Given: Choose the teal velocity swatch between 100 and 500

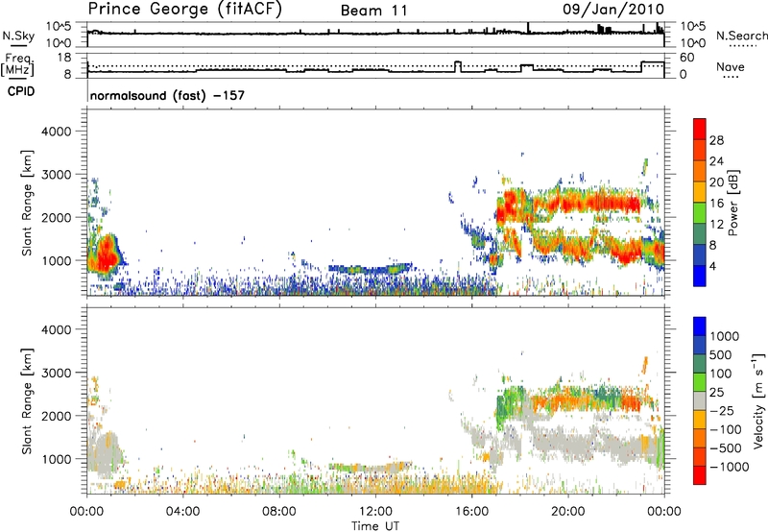Looking at the screenshot, I should pyautogui.click(x=700, y=364).
